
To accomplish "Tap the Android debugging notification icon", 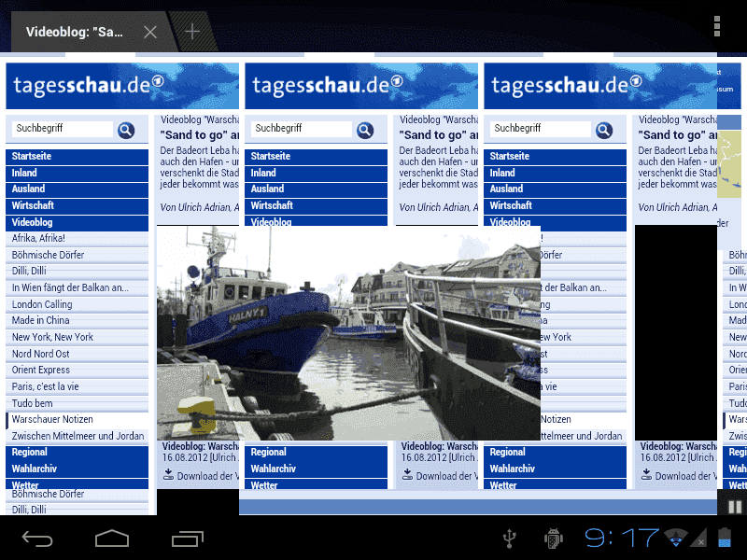I will [553, 539].
